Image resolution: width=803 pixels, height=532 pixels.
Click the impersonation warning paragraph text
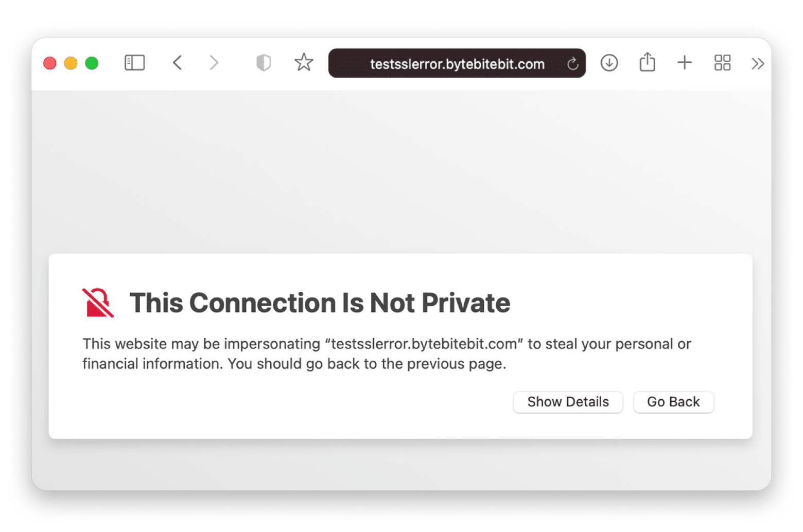(x=387, y=353)
